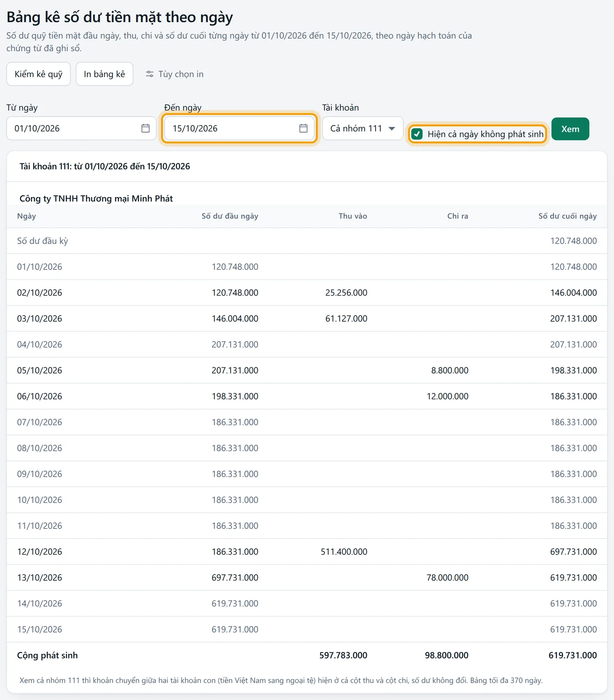Select the Số dư đầu kỳ row label
The height and width of the screenshot is (700, 614).
coord(43,241)
